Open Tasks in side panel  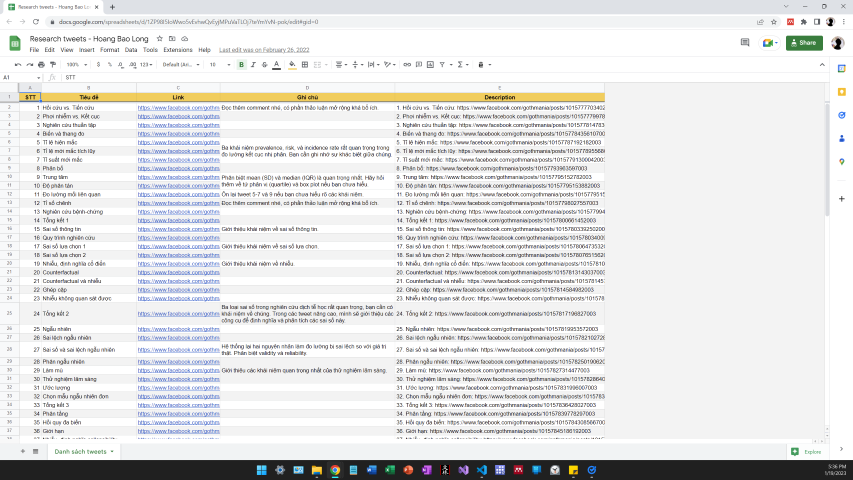coord(842,115)
